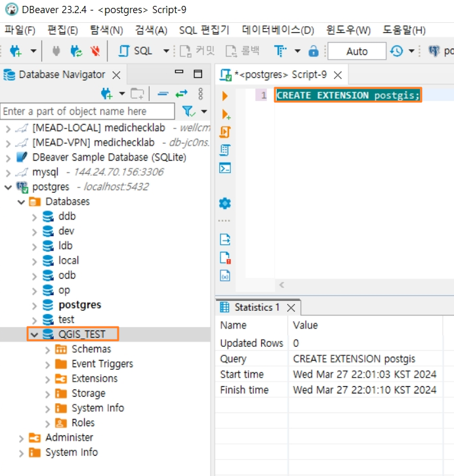Open the 파일(F) menu
Image resolution: width=454 pixels, height=476 pixels.
pyautogui.click(x=20, y=30)
